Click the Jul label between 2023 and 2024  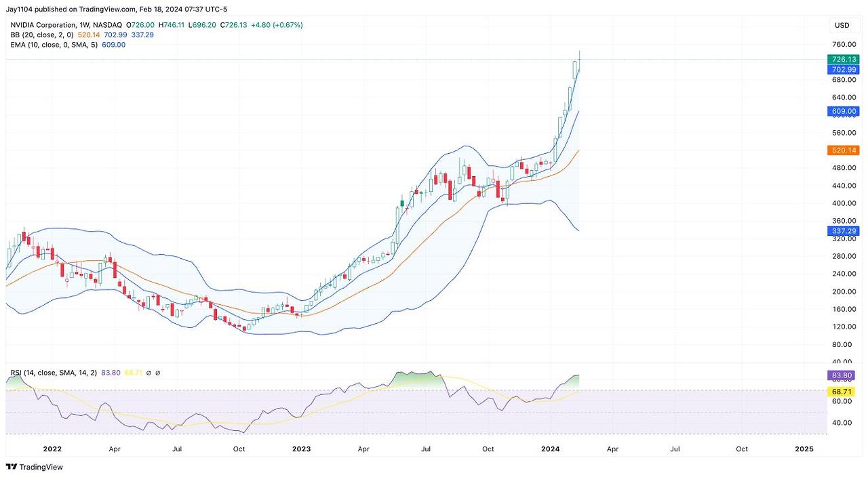coord(426,449)
